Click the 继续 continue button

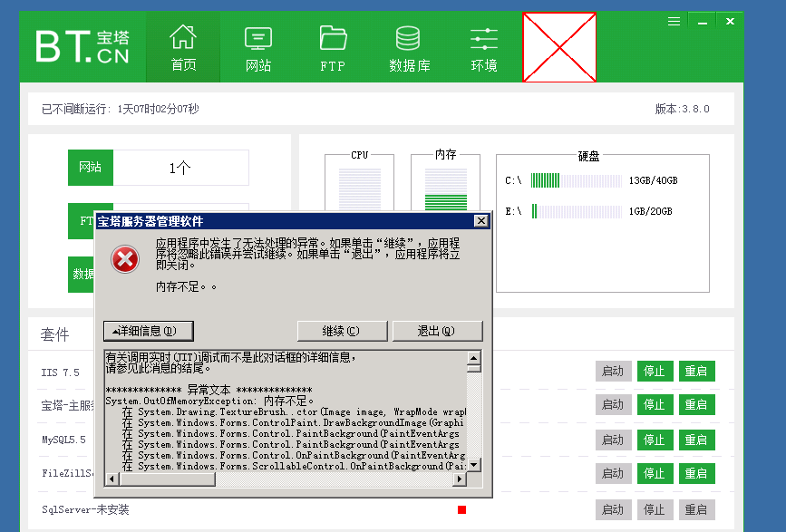coord(342,331)
